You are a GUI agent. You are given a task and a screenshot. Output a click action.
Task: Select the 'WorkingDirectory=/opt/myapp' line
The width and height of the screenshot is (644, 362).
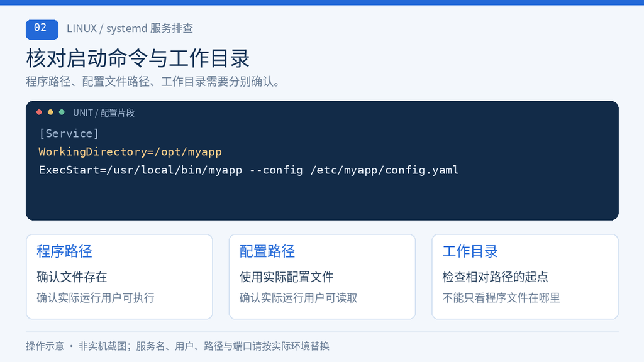click(130, 152)
